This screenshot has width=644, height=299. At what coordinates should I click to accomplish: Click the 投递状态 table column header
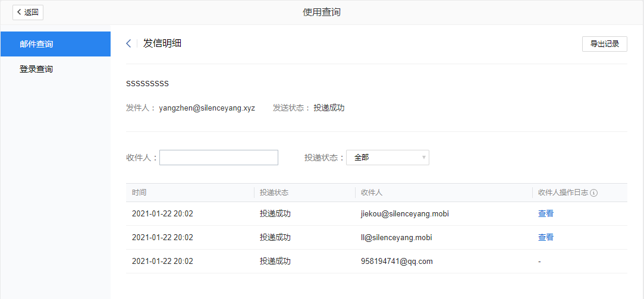tap(274, 193)
